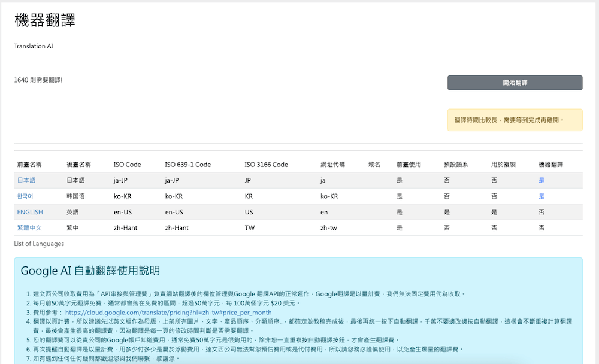Click the 前臺名稱 column header

click(29, 165)
